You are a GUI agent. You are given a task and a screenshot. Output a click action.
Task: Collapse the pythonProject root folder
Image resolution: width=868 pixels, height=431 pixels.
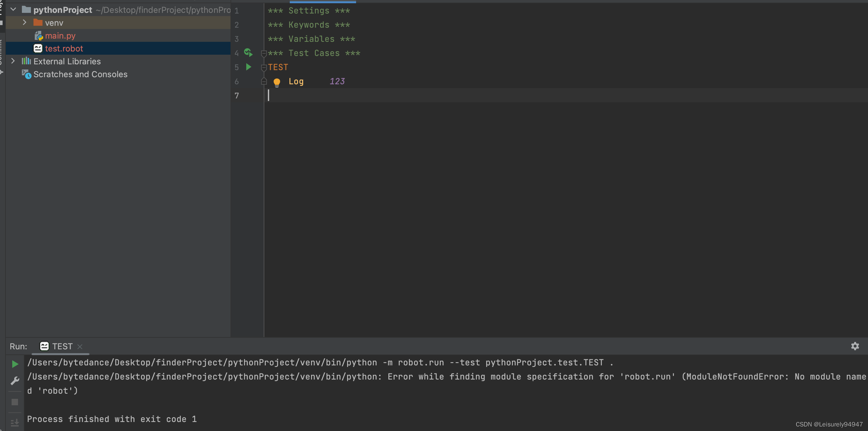click(13, 9)
